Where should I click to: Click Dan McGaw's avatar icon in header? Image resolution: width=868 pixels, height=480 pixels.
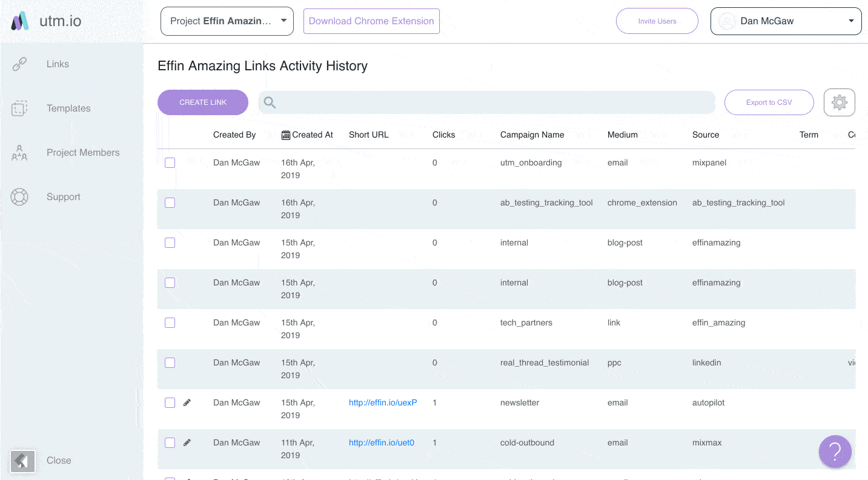[726, 21]
